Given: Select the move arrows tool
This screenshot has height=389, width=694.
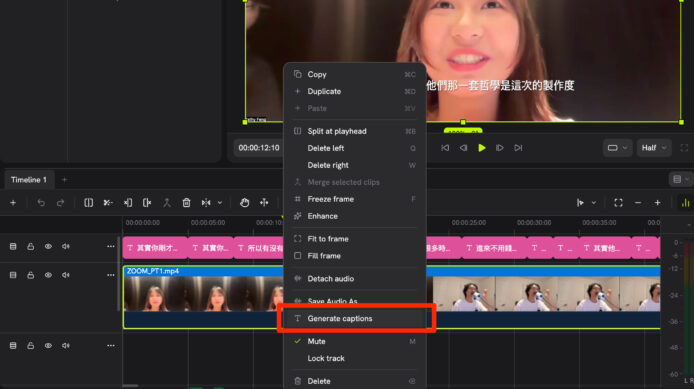Looking at the screenshot, I should coord(264,203).
